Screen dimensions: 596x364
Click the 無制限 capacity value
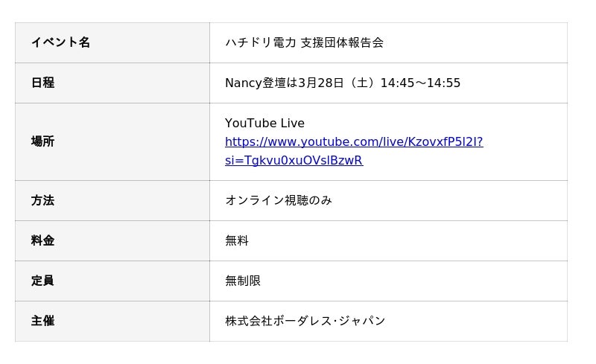243,281
